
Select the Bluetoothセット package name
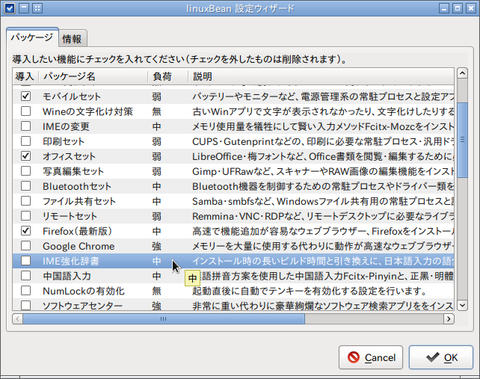click(x=77, y=186)
